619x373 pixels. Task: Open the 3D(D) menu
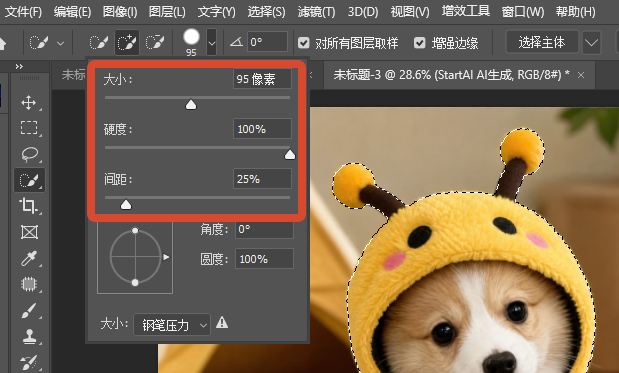pos(363,11)
